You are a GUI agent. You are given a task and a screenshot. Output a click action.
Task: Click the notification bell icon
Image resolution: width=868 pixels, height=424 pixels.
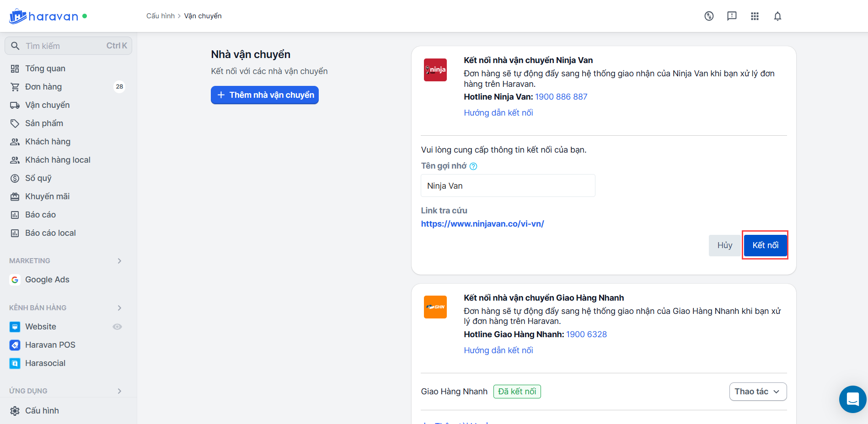click(777, 16)
